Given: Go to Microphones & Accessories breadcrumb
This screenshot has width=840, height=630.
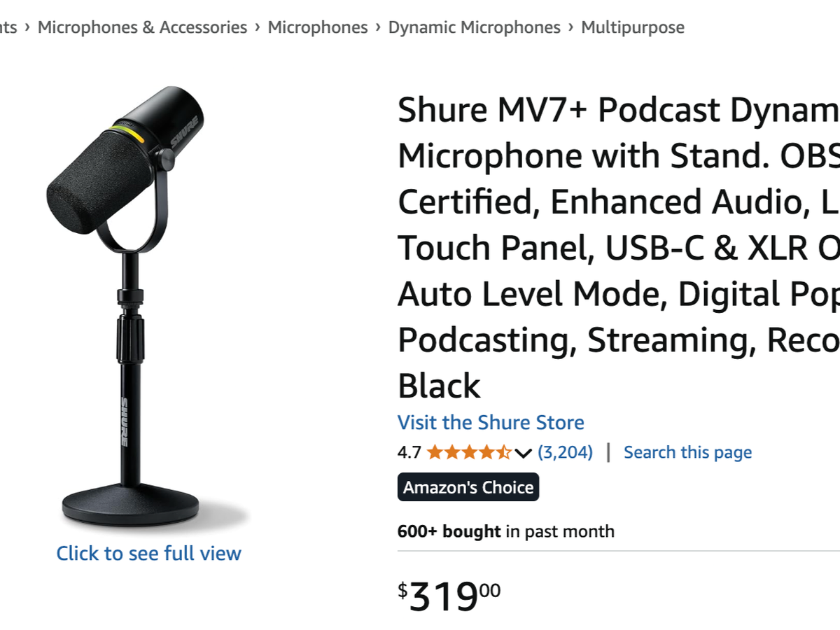Looking at the screenshot, I should [142, 27].
